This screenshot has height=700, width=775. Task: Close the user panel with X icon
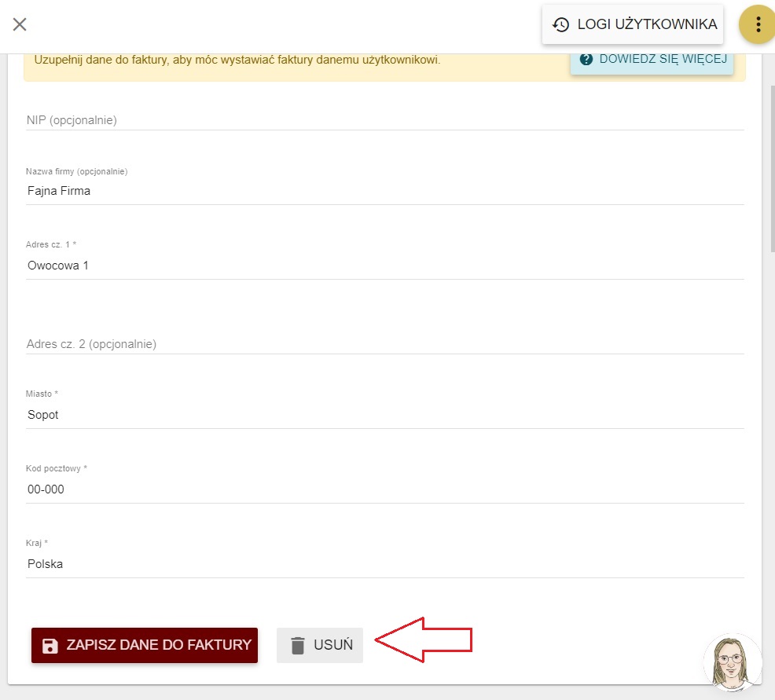20,24
